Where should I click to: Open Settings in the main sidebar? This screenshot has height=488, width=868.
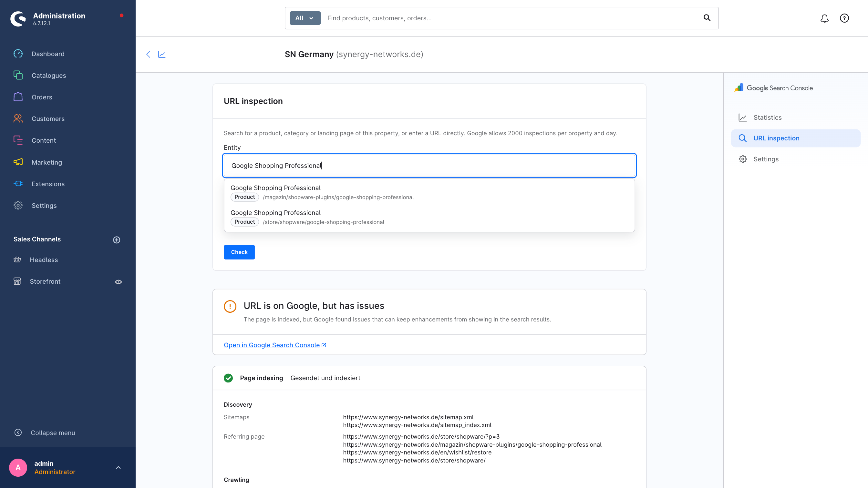(x=44, y=206)
